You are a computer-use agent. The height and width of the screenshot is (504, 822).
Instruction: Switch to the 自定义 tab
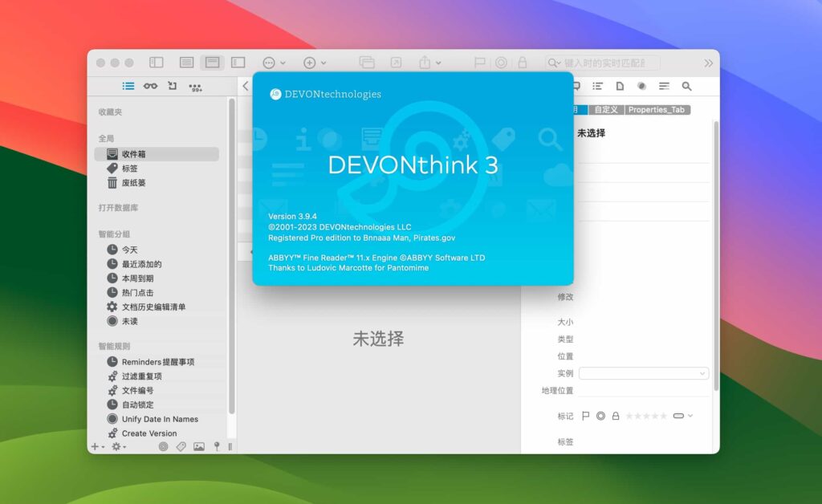tap(606, 109)
